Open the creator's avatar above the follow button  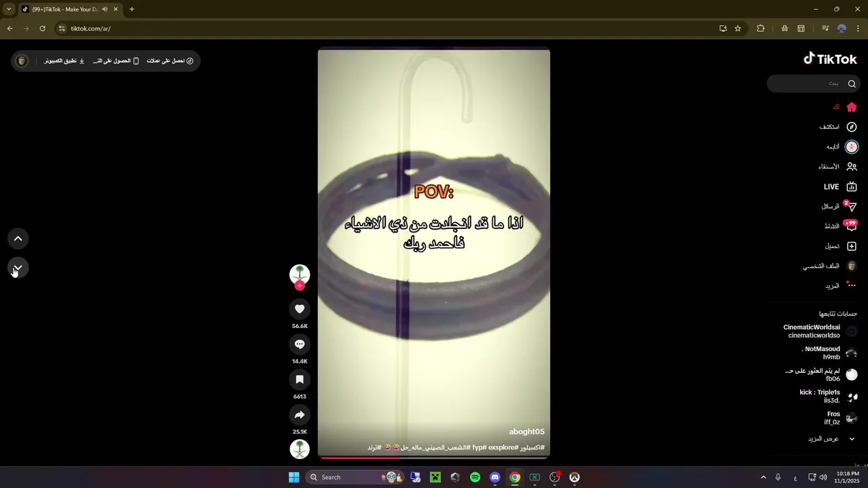point(300,274)
